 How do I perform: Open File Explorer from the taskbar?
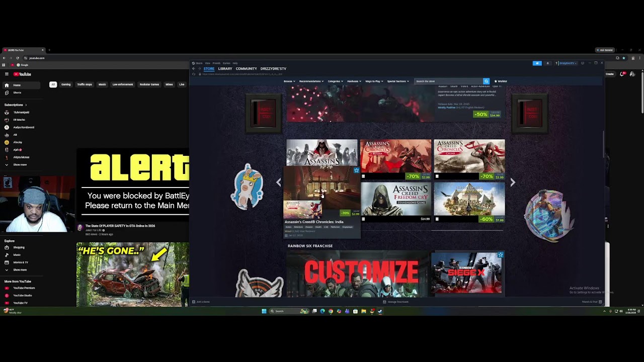coord(363,311)
